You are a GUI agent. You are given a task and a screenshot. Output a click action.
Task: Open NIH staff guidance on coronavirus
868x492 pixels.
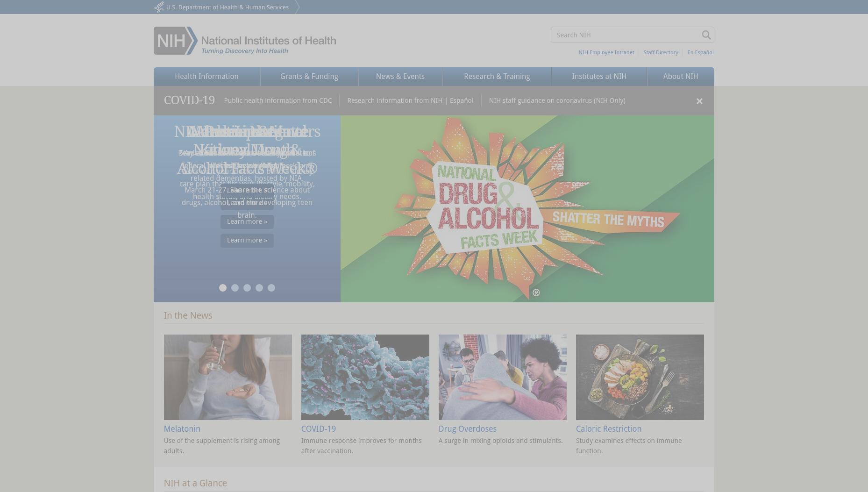click(557, 100)
